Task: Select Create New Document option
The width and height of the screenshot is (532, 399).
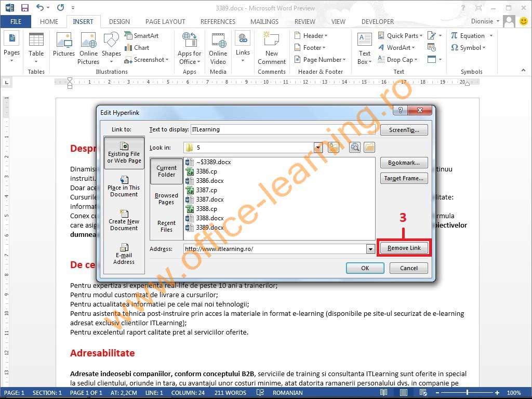Action: click(x=124, y=220)
